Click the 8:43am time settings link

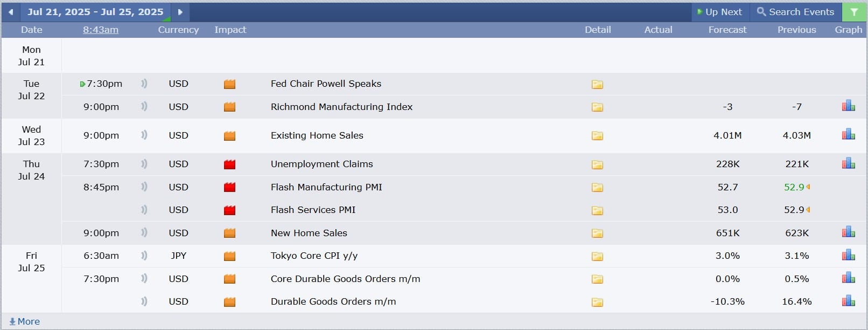point(101,30)
